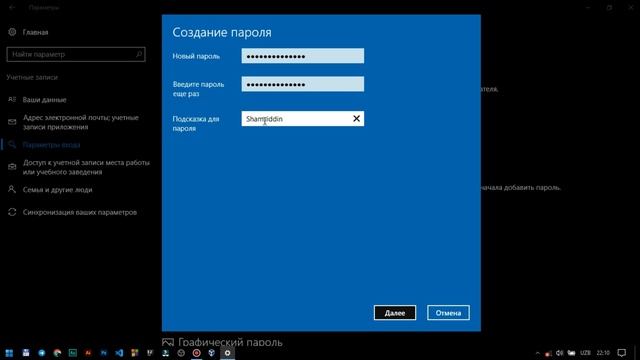This screenshot has height=360, width=640.
Task: Open Адрес электронной почты; учетные записи приложения
Action: pos(73,122)
